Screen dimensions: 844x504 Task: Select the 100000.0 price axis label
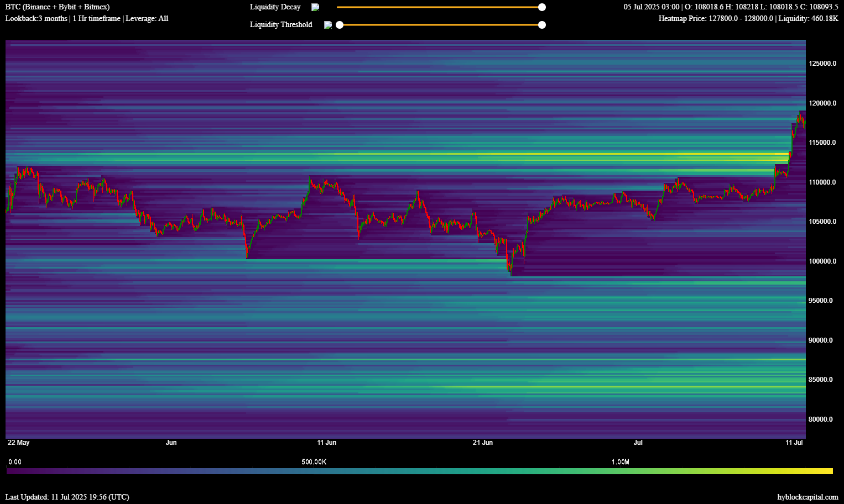click(x=822, y=261)
